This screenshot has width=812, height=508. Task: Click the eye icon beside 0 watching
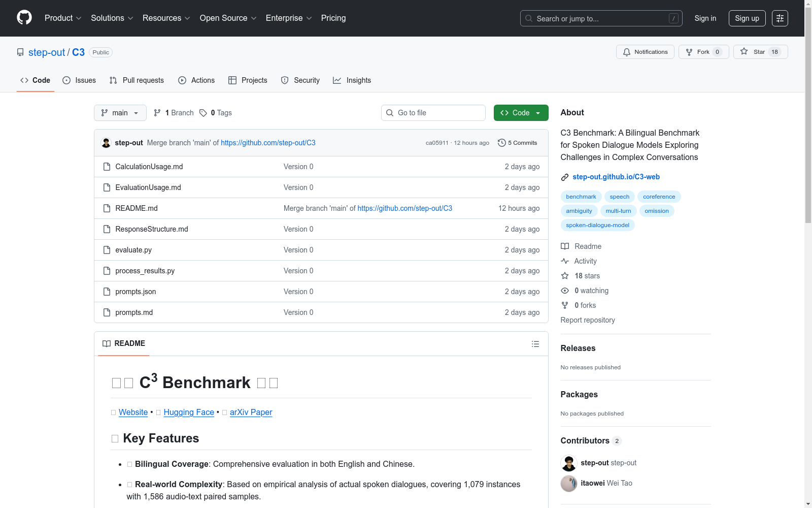coord(565,291)
